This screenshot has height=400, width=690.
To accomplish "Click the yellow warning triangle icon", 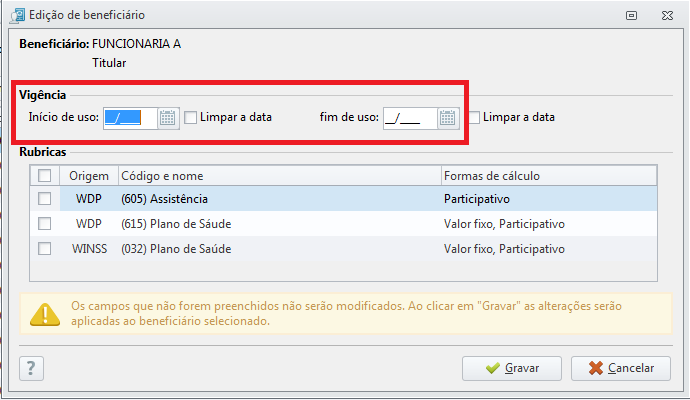I will pos(45,315).
